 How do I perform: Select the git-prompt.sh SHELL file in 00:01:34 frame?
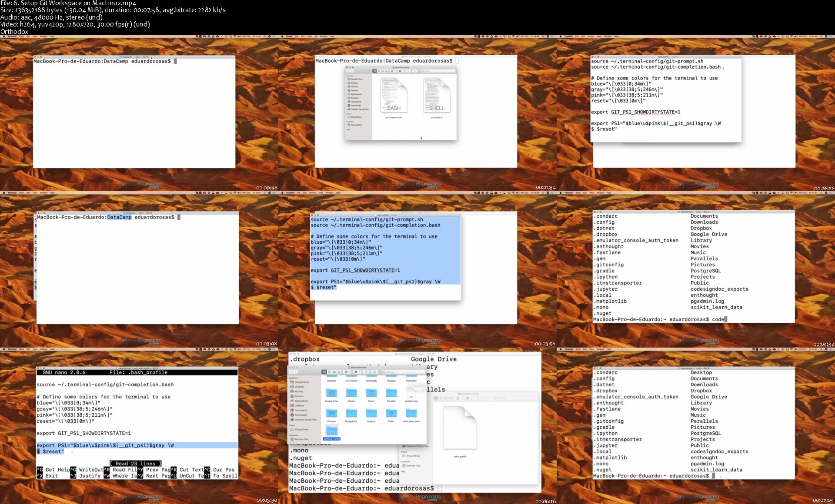[x=437, y=95]
